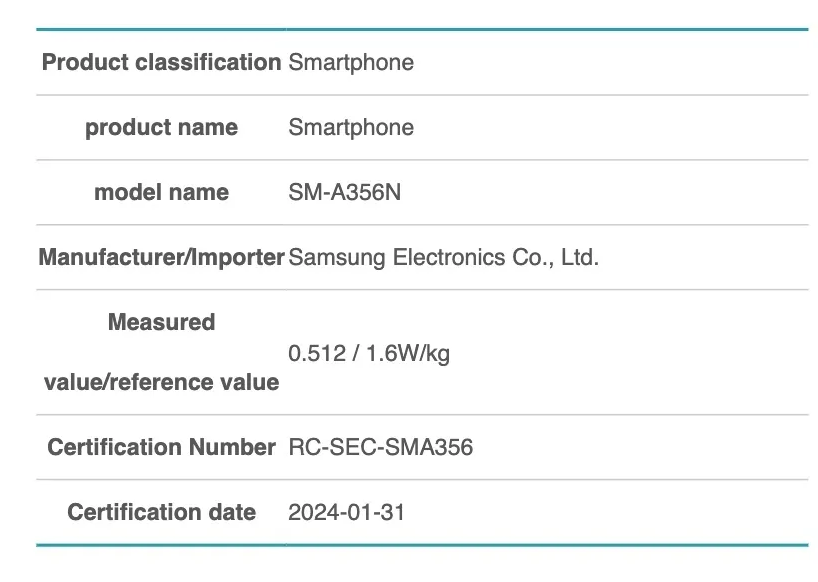Select the SM-A356N model value
The width and height of the screenshot is (818, 582).
(344, 193)
